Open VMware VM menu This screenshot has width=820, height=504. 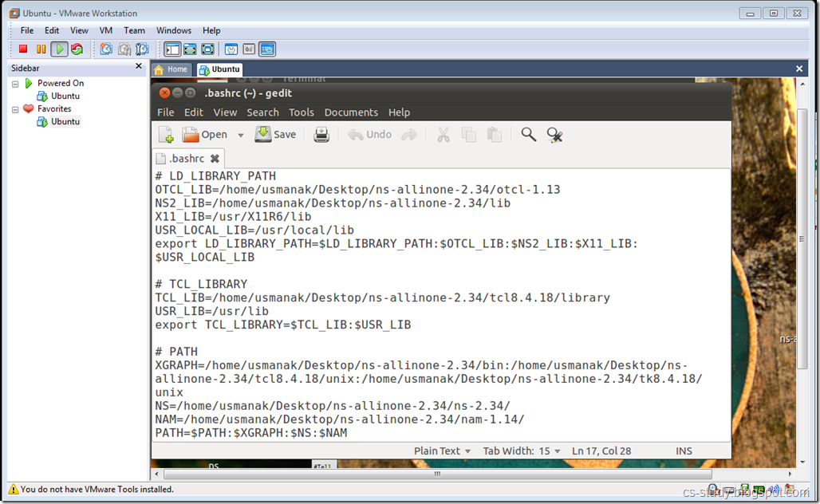pos(106,30)
